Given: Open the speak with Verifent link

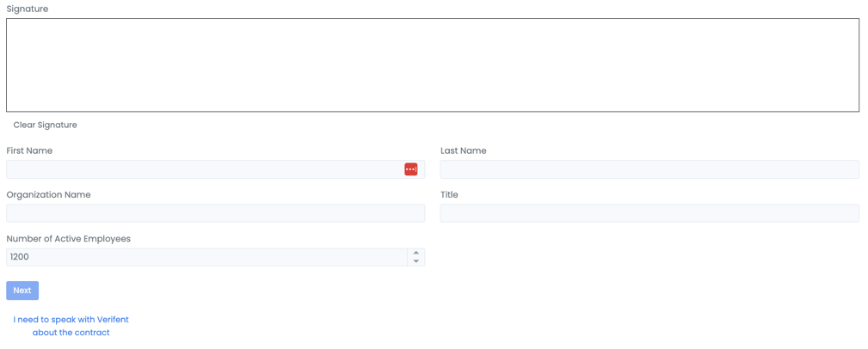Looking at the screenshot, I should 71,320.
